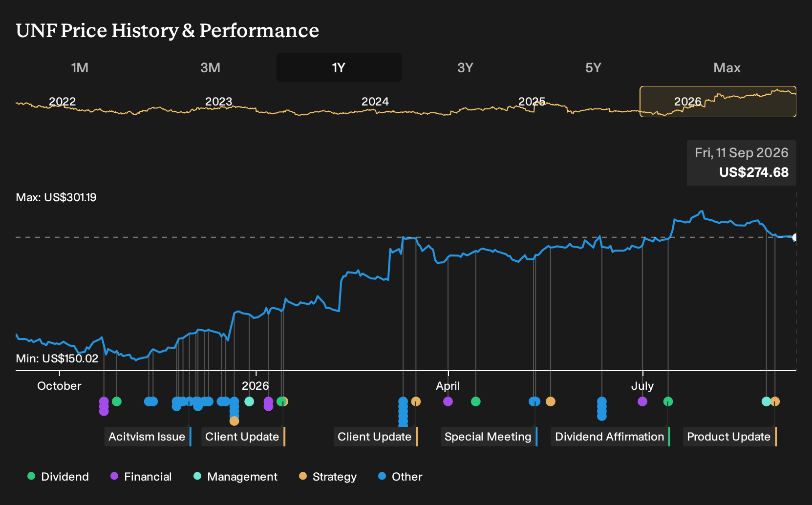
Task: Toggle Other events in the legend
Action: (x=400, y=476)
